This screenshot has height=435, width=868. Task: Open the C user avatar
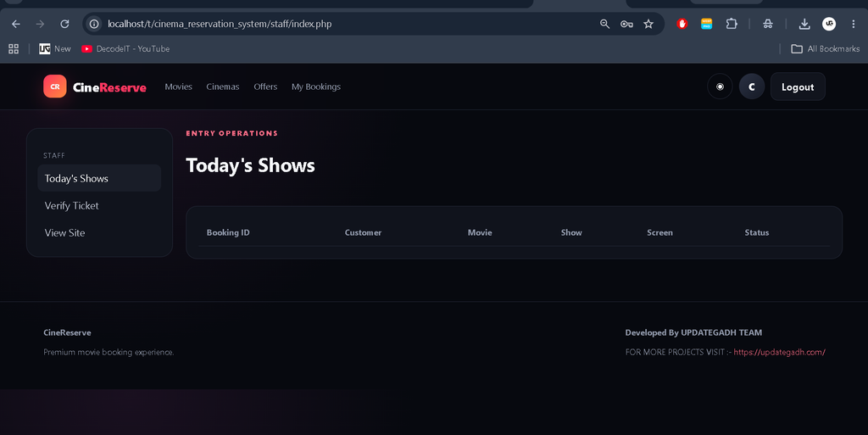pyautogui.click(x=752, y=86)
